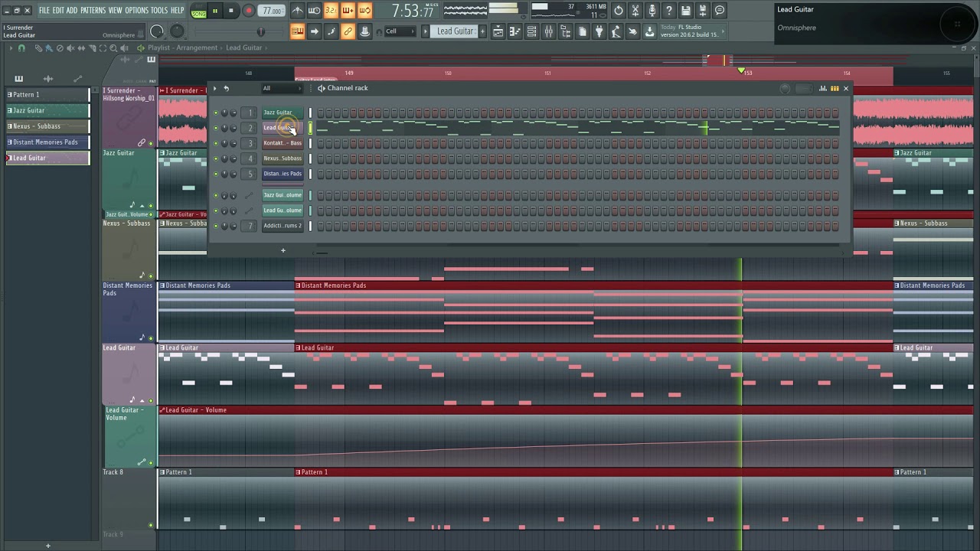
Task: Mute the Distant Memories Pads channel light
Action: [216, 174]
